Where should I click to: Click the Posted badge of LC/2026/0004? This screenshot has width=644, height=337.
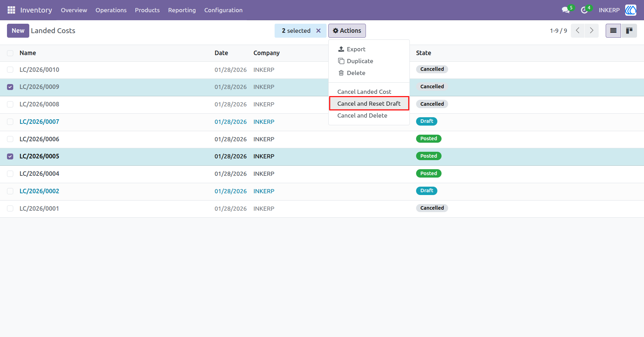click(429, 173)
